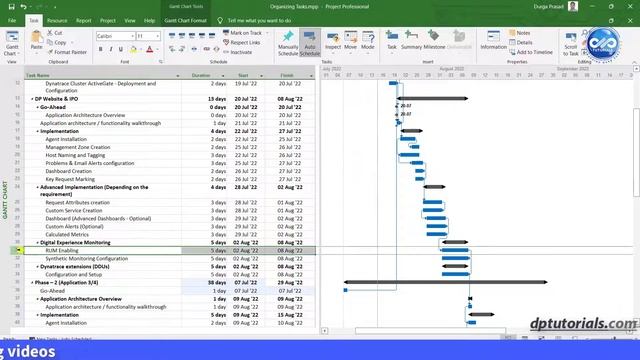
Task: Mark selected task 100% complete
Action: [212, 36]
